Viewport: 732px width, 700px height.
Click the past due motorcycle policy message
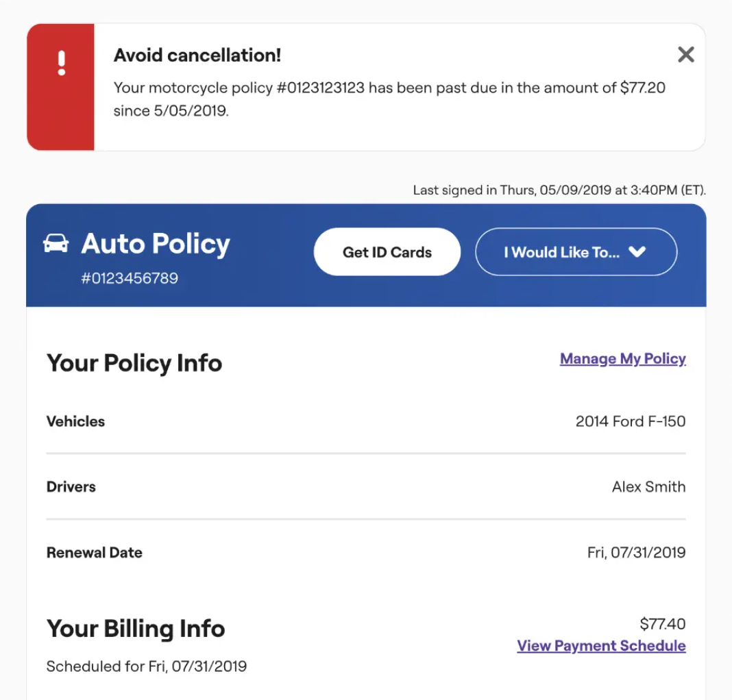(x=389, y=99)
